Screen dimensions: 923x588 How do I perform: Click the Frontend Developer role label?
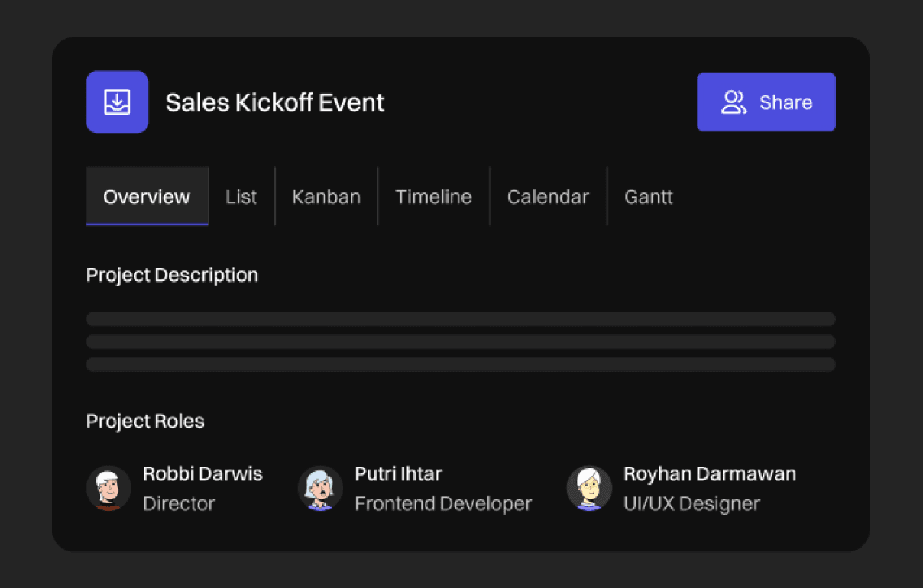click(443, 504)
